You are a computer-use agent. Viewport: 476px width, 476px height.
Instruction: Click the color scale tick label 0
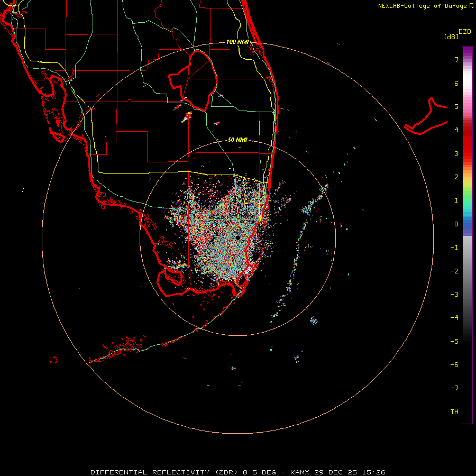456,224
